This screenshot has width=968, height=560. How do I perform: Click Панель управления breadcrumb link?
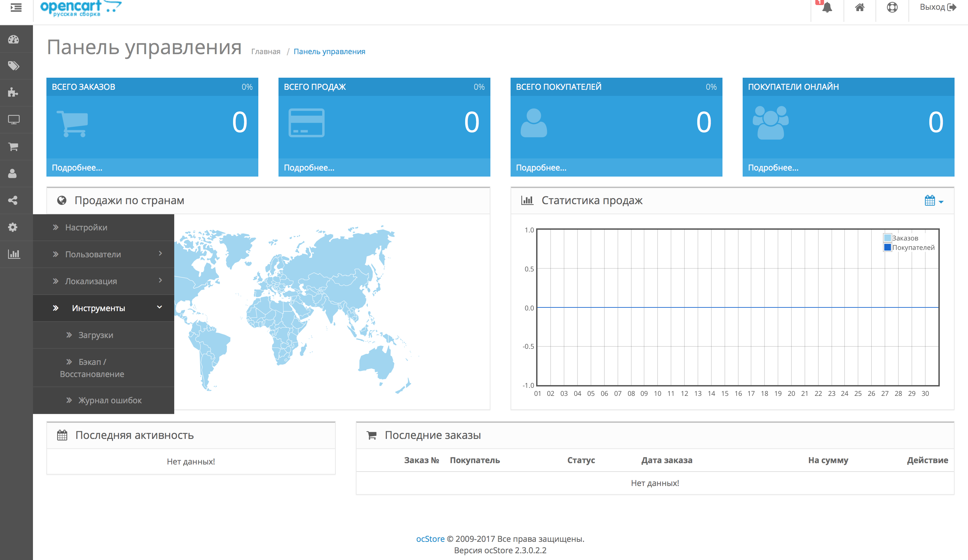329,51
